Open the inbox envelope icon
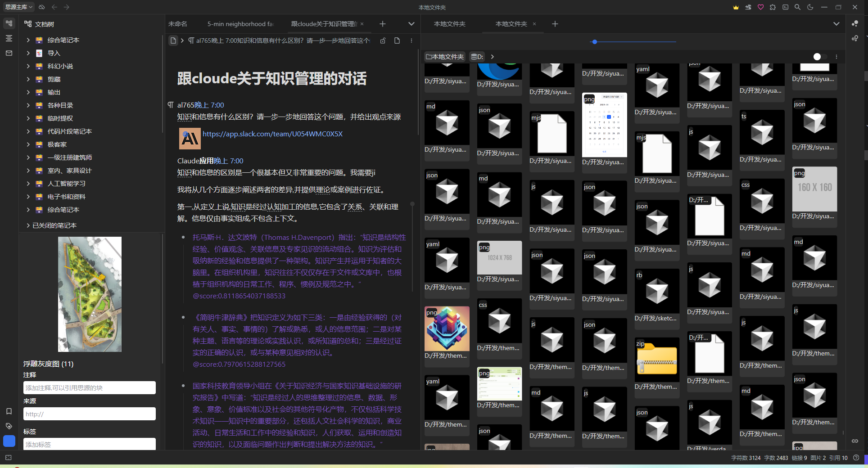The image size is (868, 468). click(9, 53)
